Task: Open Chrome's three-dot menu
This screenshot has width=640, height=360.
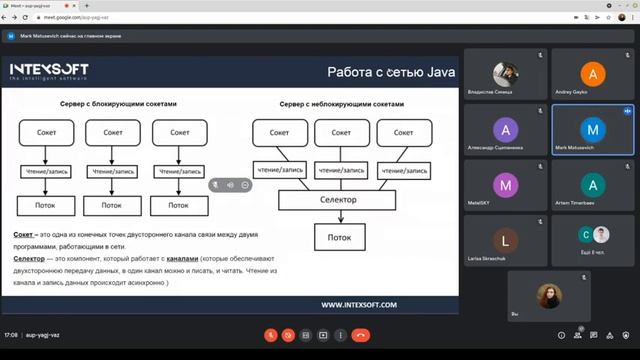Action: [x=633, y=18]
